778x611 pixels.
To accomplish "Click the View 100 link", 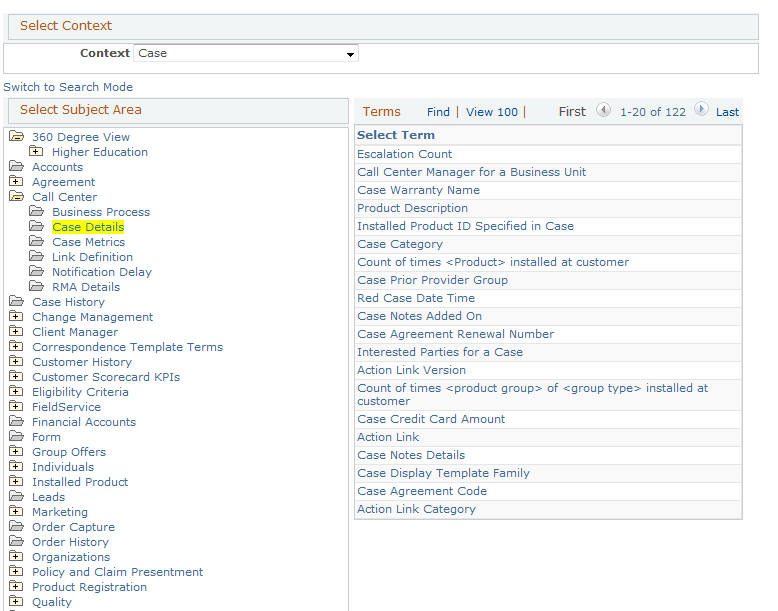I will [x=492, y=112].
